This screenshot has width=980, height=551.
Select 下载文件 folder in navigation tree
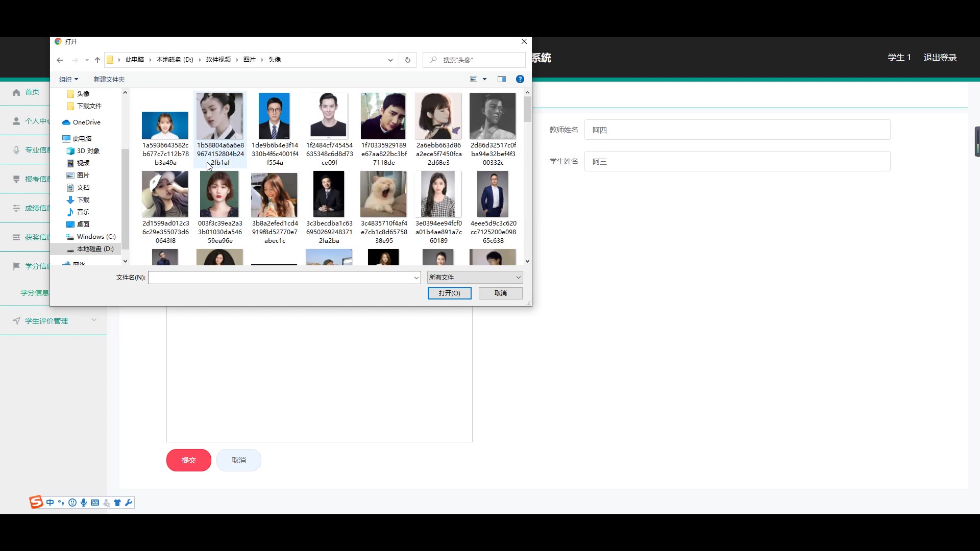(x=84, y=106)
